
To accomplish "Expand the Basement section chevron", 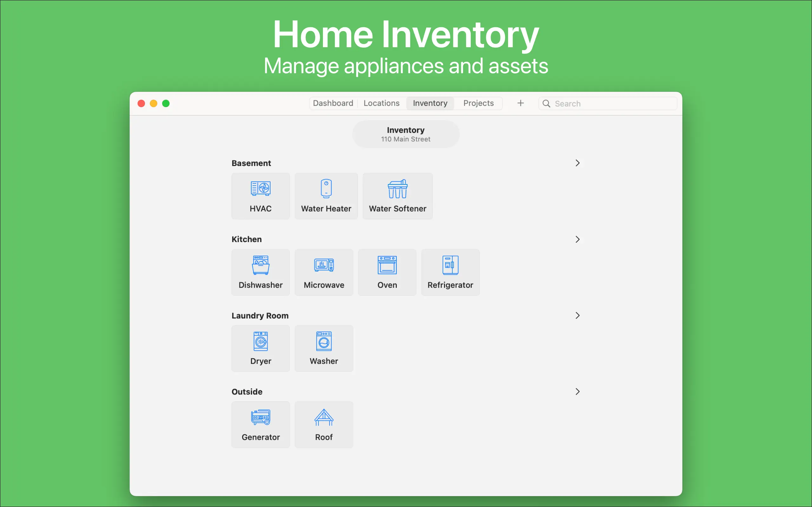I will tap(577, 163).
